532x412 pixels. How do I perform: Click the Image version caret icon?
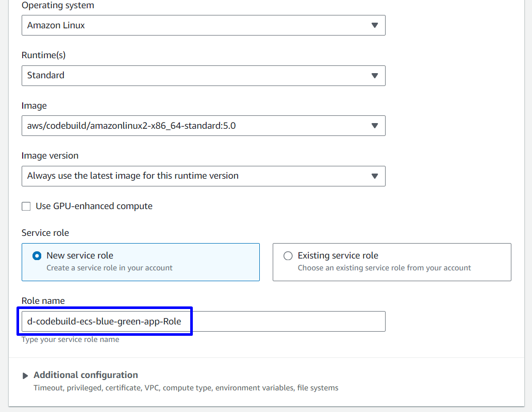pos(375,176)
